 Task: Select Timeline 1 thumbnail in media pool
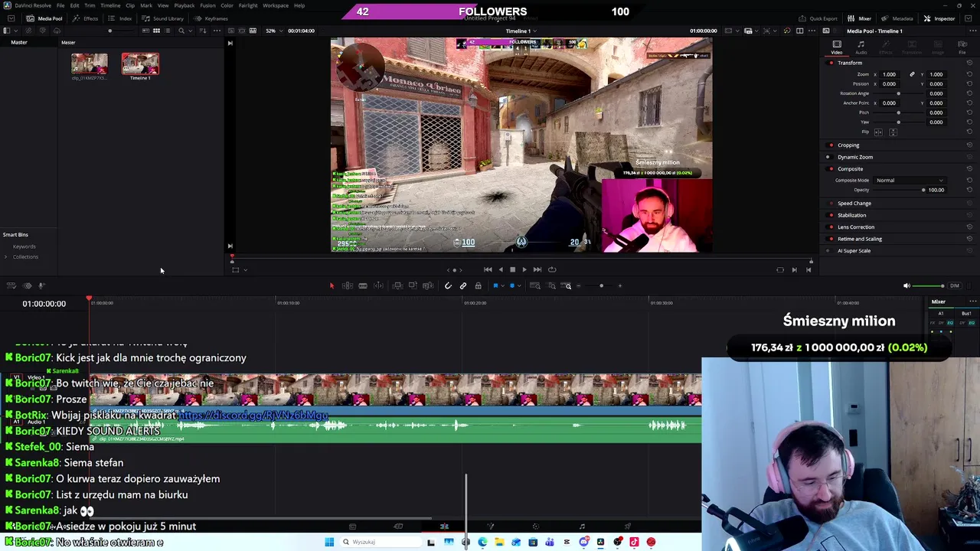140,64
